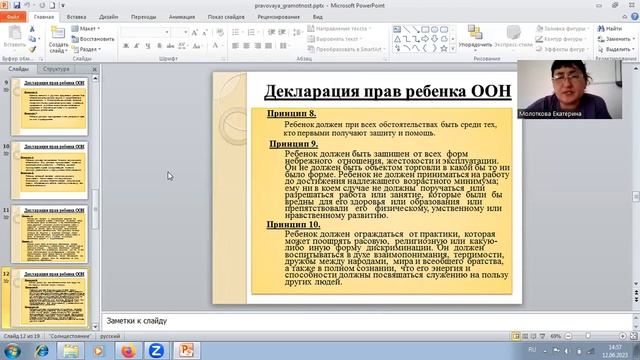640x360 pixels.
Task: Switch to the Дизайн (Design) tab
Action: point(109,17)
